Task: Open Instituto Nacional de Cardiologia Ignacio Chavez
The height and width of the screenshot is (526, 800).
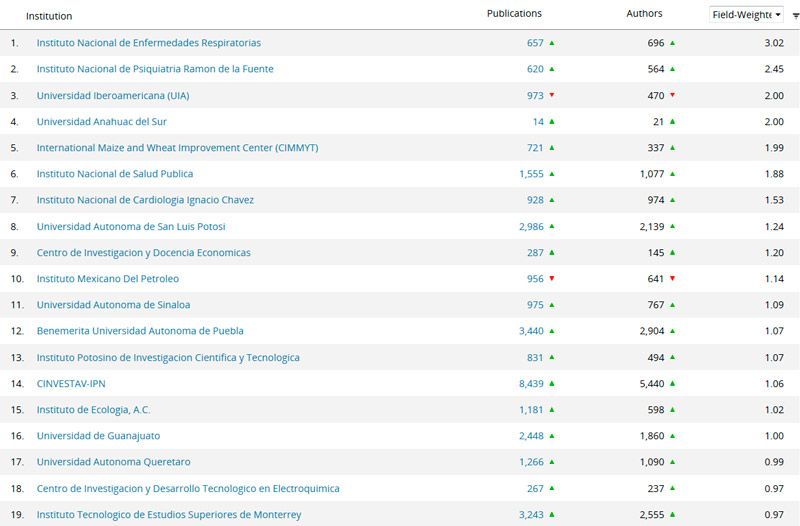Action: pyautogui.click(x=145, y=200)
